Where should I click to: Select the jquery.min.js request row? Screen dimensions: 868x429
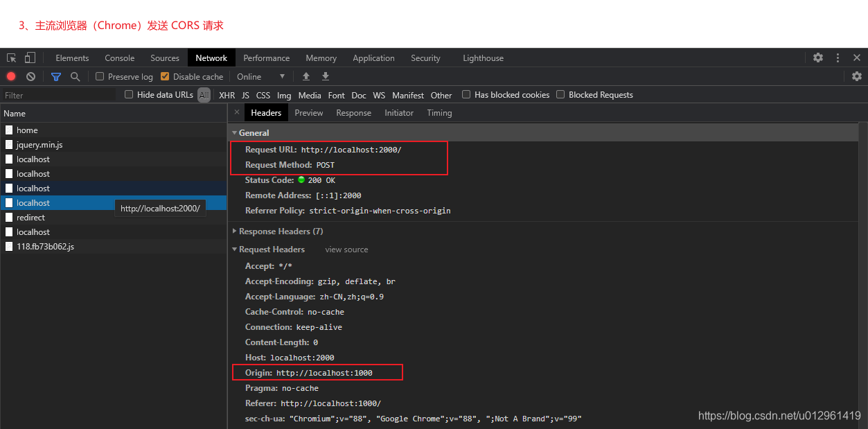[x=114, y=145]
